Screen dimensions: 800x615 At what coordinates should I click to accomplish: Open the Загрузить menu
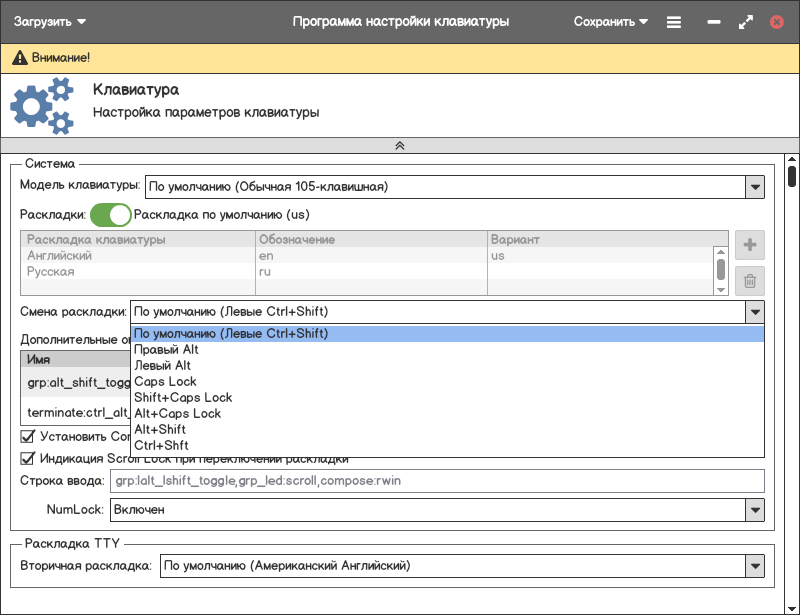pyautogui.click(x=50, y=21)
